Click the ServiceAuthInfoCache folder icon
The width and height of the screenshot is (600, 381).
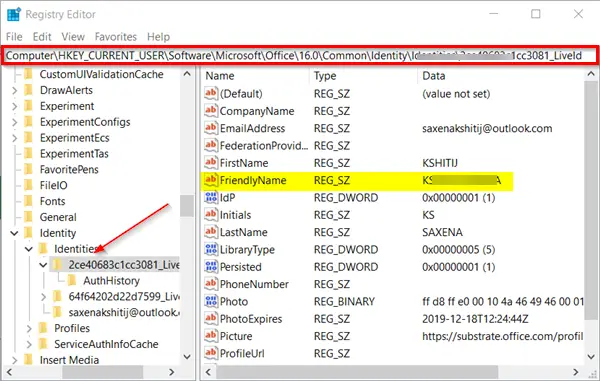(43, 344)
